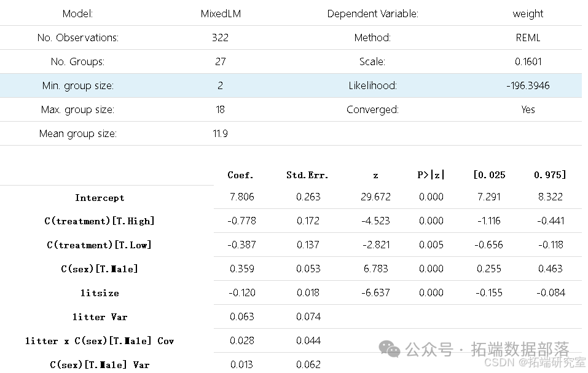
Task: Select the highlighted Min. group size row
Action: (x=291, y=85)
